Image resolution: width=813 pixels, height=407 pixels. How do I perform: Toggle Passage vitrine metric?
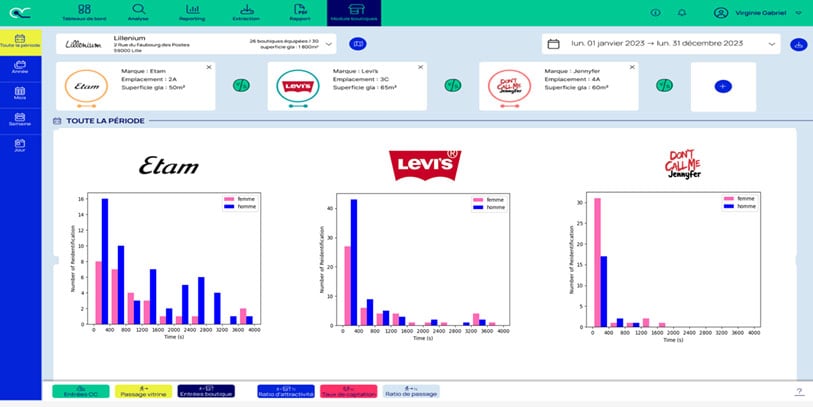click(x=144, y=391)
